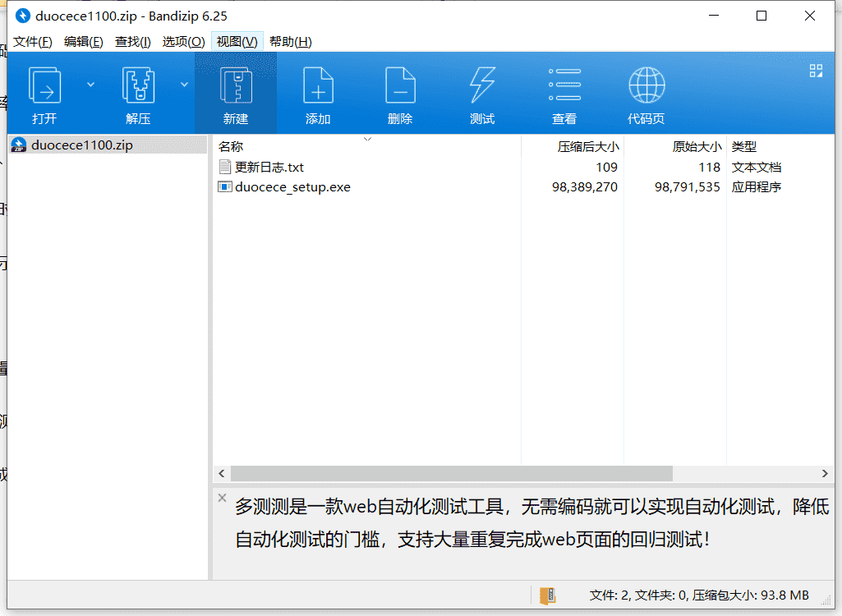
Task: Open the 查找(I) menu
Action: click(x=132, y=42)
